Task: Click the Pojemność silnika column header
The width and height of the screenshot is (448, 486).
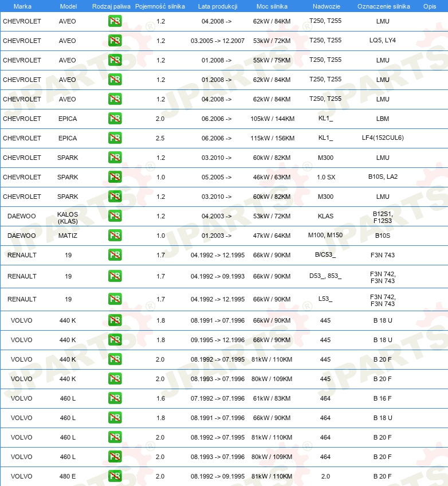Action: [x=160, y=6]
